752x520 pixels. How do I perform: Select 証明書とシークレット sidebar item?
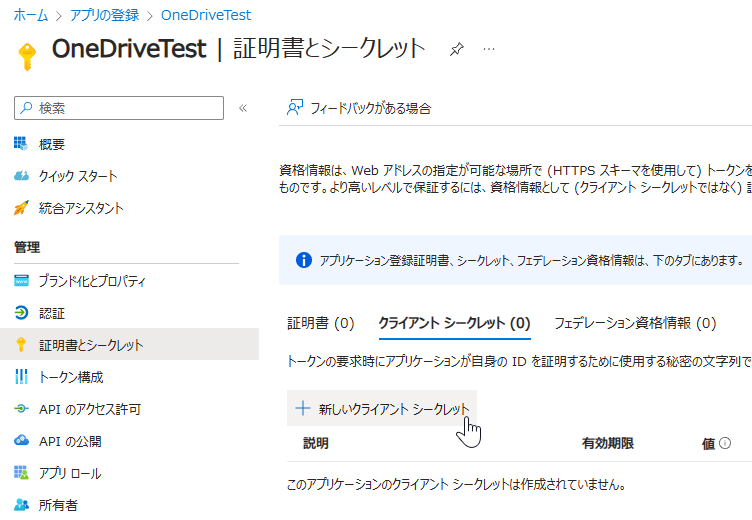click(129, 344)
